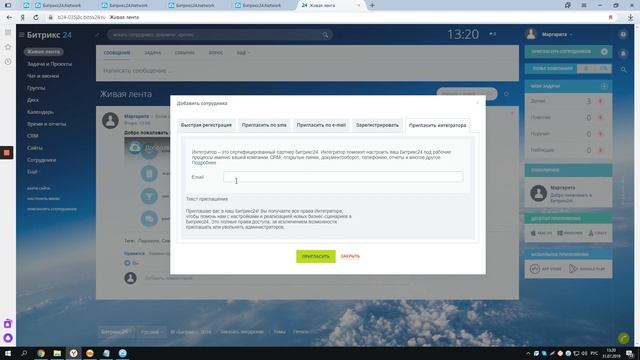Viewport: 640px width, 360px height.
Task: Reload the page with browser refresh icon
Action: pyautogui.click(x=36, y=17)
